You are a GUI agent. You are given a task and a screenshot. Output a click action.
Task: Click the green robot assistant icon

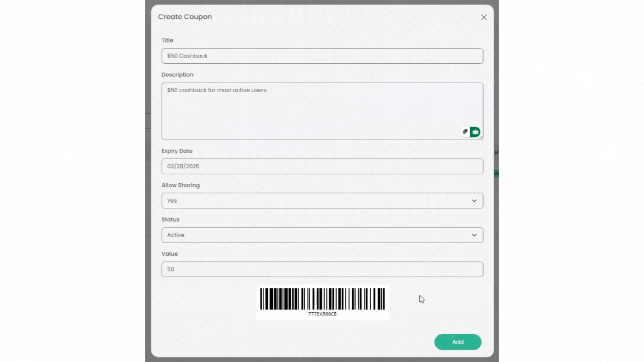[475, 132]
